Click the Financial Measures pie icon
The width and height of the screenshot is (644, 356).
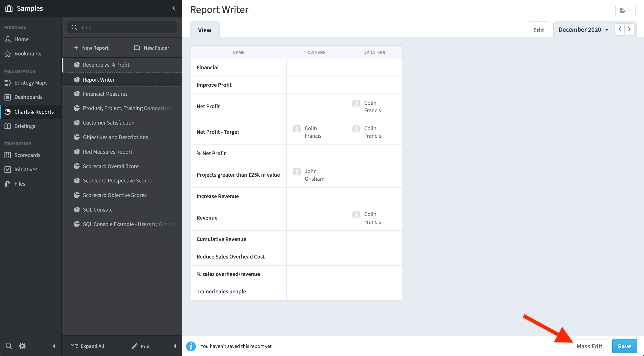[x=77, y=94]
